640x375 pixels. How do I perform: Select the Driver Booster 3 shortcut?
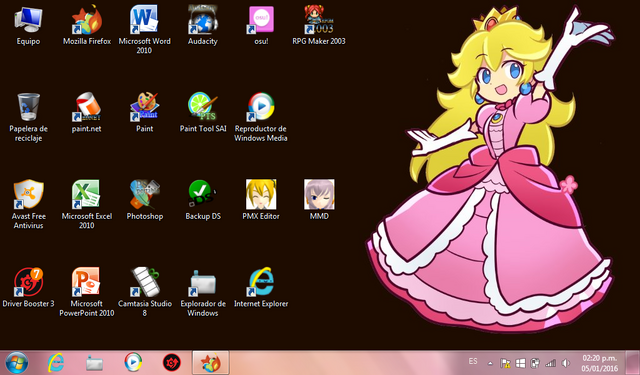(x=28, y=288)
